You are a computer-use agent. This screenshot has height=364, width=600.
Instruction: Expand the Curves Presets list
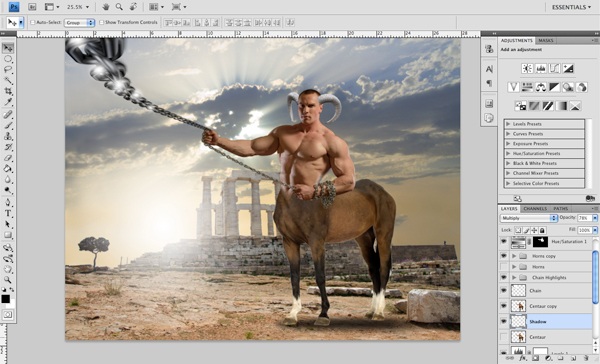coord(508,134)
